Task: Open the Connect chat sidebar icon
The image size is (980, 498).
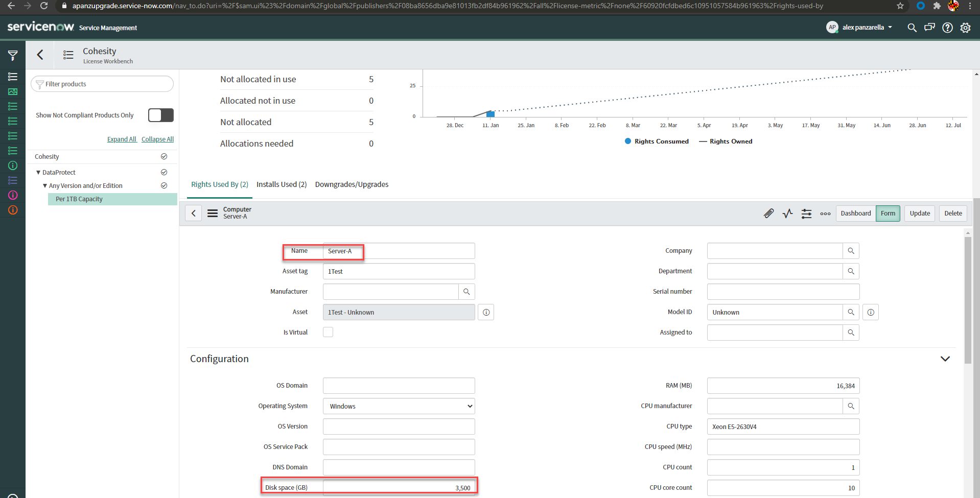Action: tap(929, 28)
